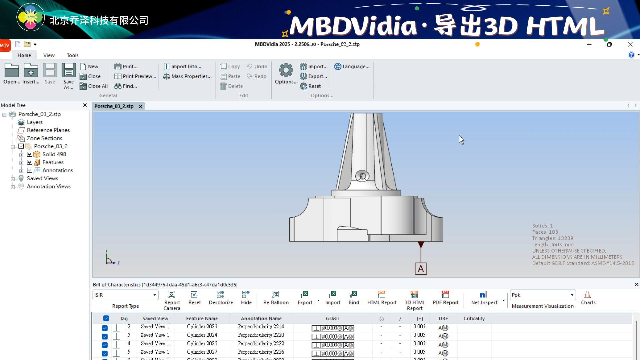Expand the Saved Views tree node
Image resolution: width=640 pixels, height=360 pixels.
(x=13, y=178)
